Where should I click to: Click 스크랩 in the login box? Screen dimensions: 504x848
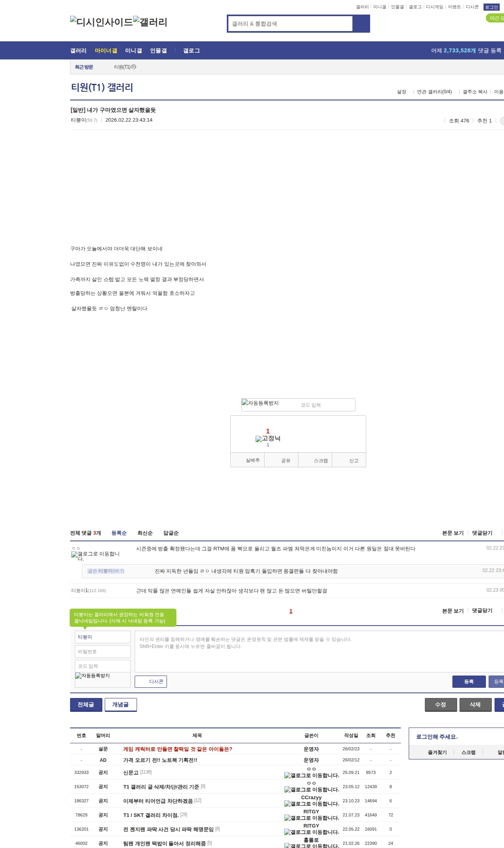pyautogui.click(x=469, y=752)
